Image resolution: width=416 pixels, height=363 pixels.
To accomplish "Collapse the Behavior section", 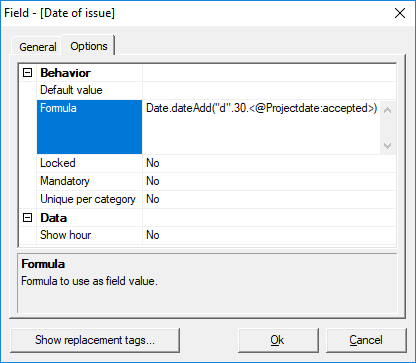I will click(x=28, y=73).
